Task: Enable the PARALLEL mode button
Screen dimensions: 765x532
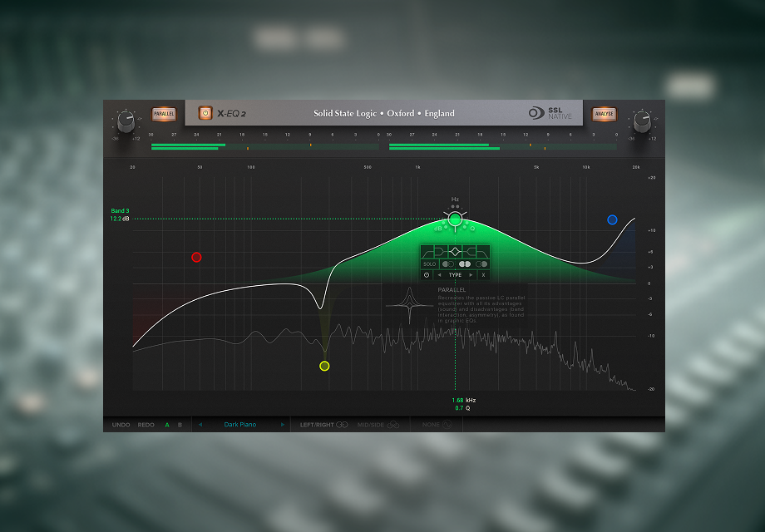Action: [164, 114]
